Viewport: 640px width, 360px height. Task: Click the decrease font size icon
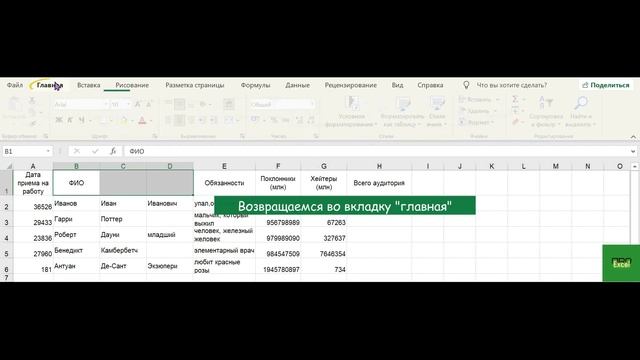click(149, 104)
